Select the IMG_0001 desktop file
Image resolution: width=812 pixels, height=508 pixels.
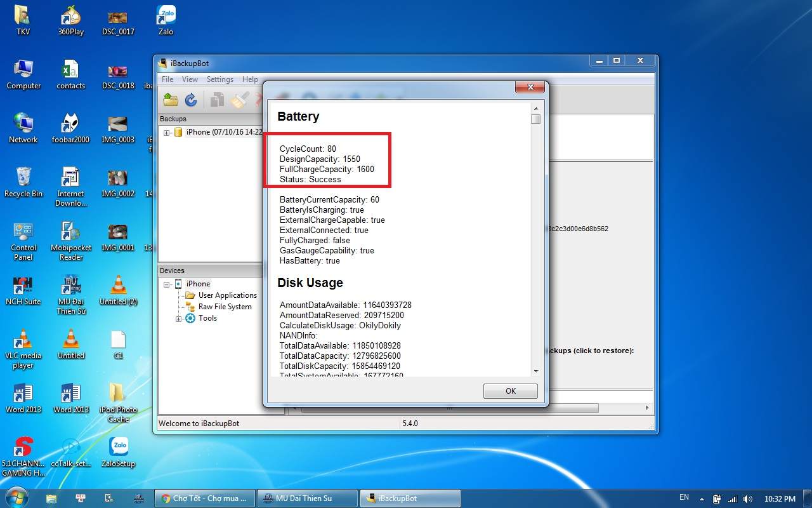(118, 237)
